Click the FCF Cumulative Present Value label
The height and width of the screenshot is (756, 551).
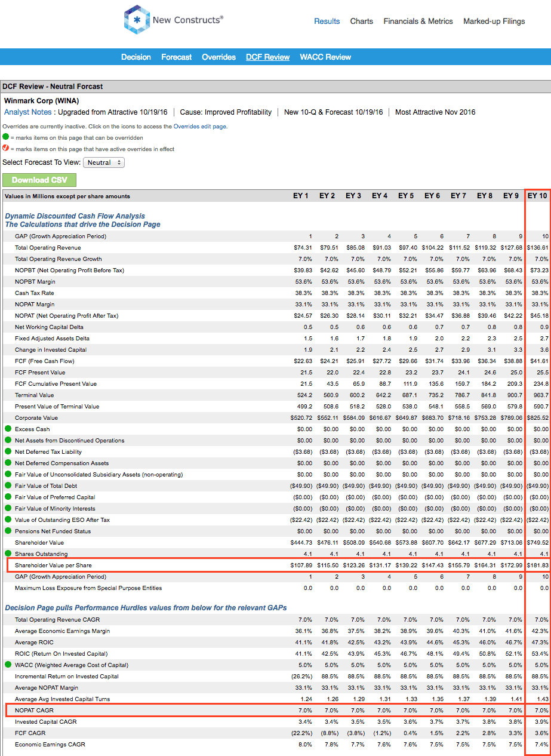click(x=56, y=383)
